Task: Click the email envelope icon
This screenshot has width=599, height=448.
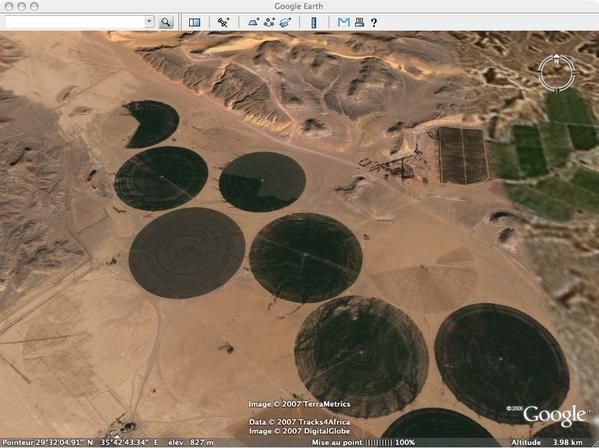Action: 343,22
